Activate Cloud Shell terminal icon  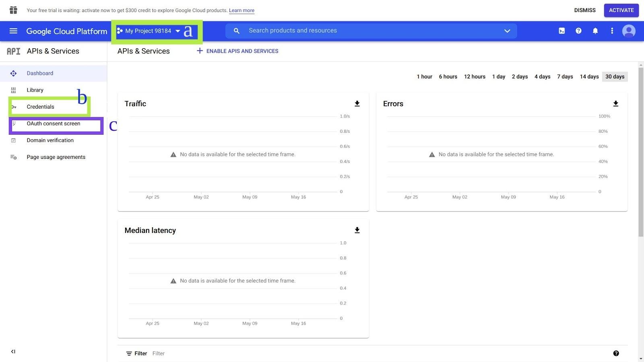point(561,31)
